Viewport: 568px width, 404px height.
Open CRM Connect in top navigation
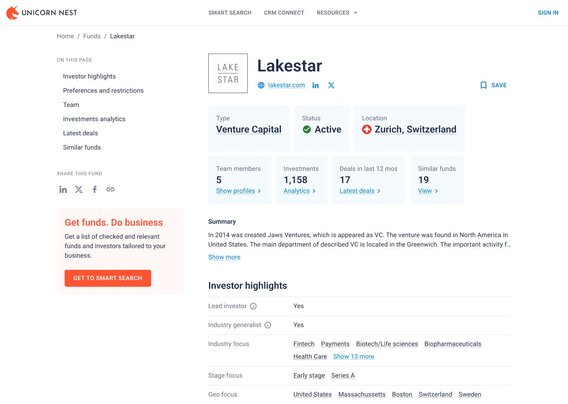(x=284, y=13)
